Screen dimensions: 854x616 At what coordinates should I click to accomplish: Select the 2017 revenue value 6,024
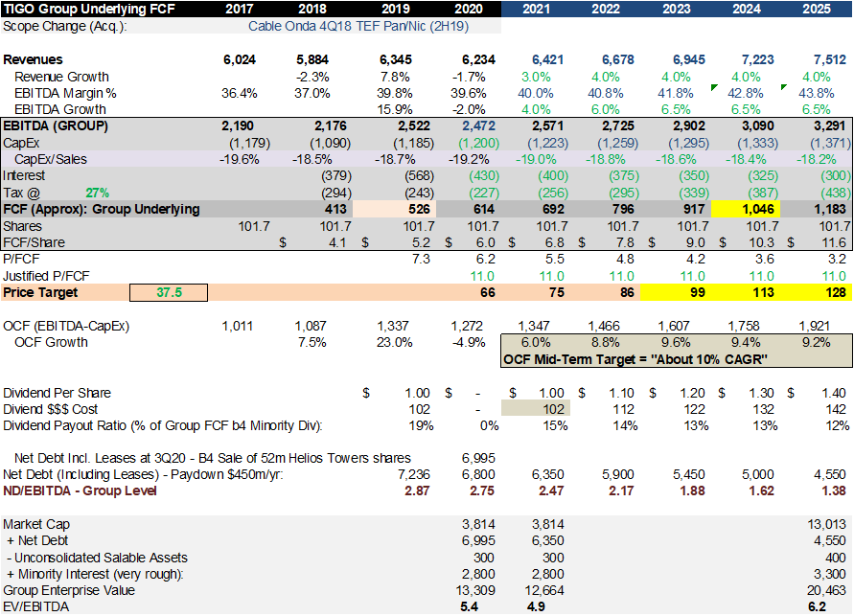click(240, 59)
